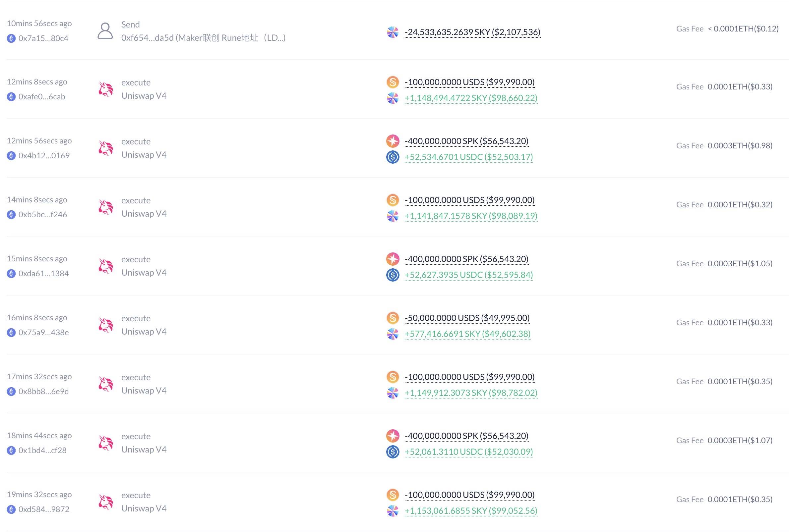
Task: Click Uniswap V4 label in 14mins 8secs row
Action: (x=144, y=214)
